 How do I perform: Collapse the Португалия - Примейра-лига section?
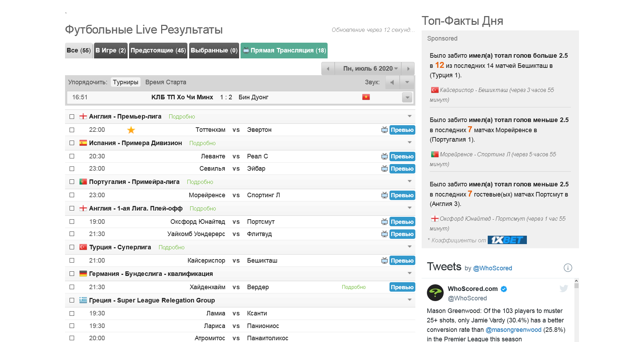click(409, 181)
